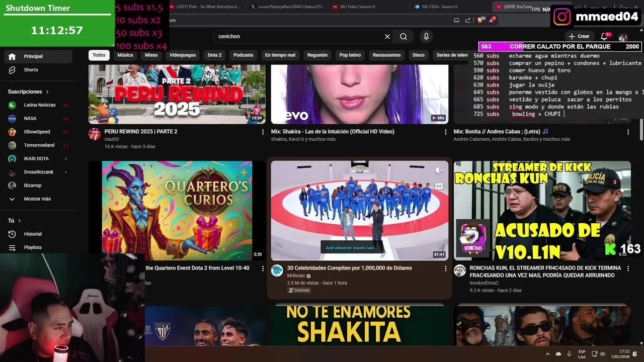
Task: Unmute the MrBeast preview video
Action: coord(439,171)
